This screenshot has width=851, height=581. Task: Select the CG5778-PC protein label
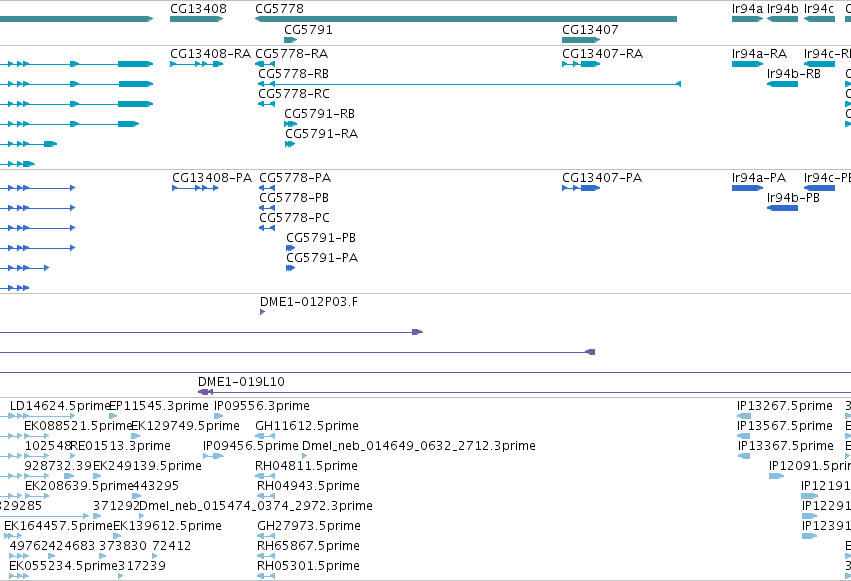click(294, 218)
